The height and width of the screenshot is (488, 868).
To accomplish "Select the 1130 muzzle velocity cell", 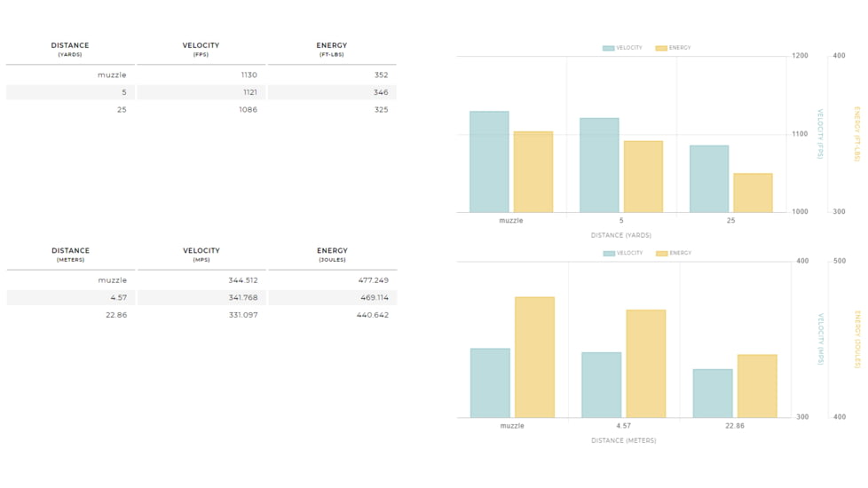I will point(249,75).
